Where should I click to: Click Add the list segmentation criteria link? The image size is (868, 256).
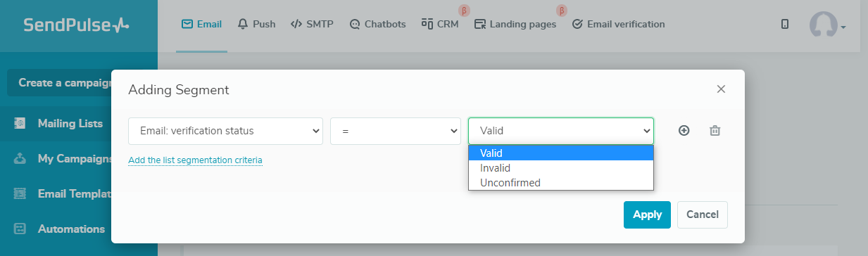[x=195, y=160]
